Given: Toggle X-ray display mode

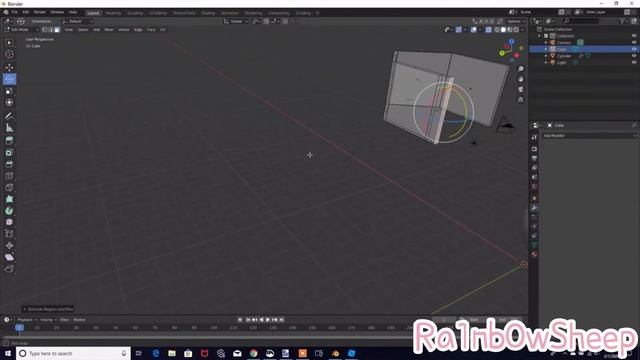Looking at the screenshot, I should pyautogui.click(x=489, y=30).
